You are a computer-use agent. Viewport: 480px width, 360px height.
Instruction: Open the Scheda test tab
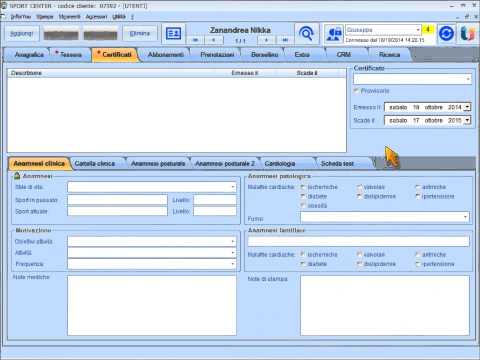click(337, 164)
